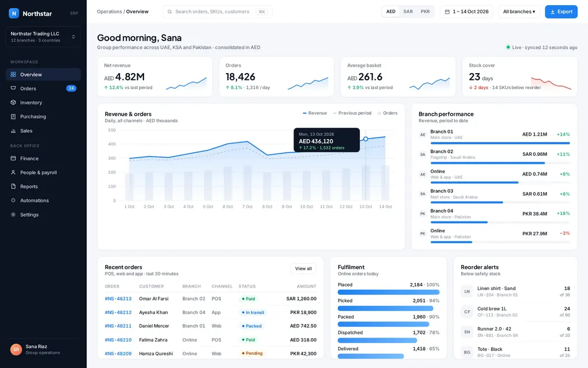Screen dimensions: 588x368
Task: Click the search magnifier icon
Action: [x=169, y=11]
